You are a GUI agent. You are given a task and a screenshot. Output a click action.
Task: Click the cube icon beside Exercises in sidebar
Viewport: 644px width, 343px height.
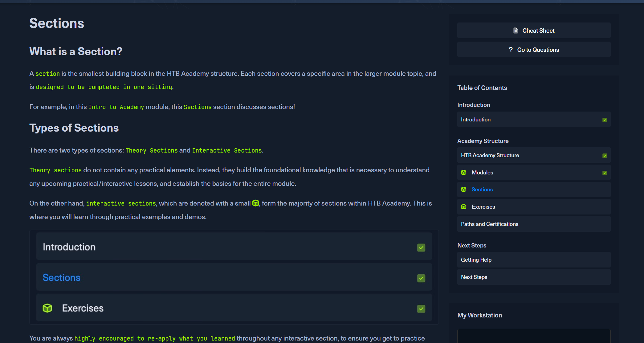463,207
